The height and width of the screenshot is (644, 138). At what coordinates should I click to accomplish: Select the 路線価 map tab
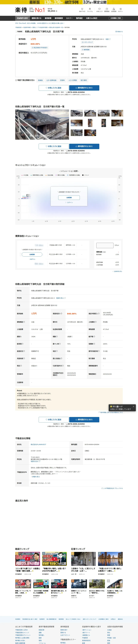click(40, 80)
